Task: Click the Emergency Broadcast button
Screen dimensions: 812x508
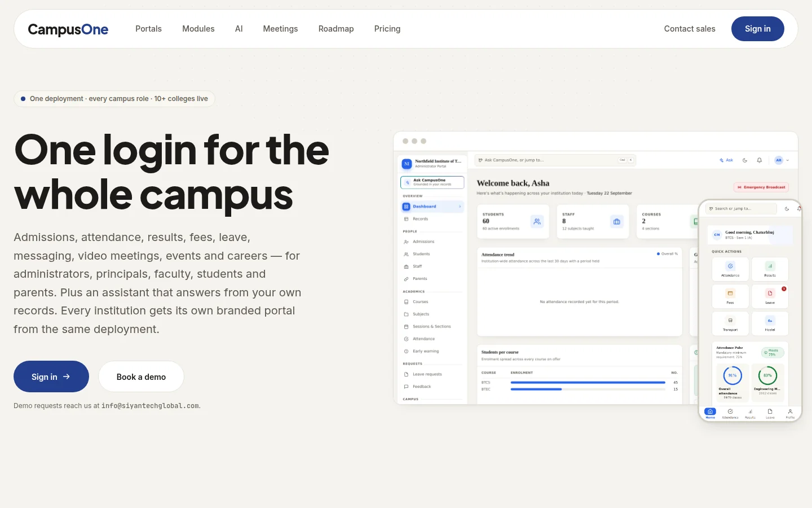Action: (761, 187)
